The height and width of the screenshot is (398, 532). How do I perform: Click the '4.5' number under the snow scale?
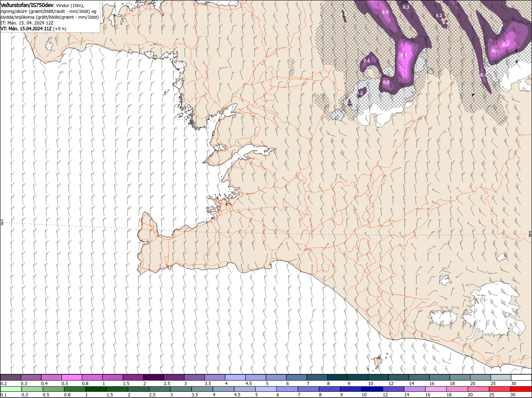(x=249, y=383)
